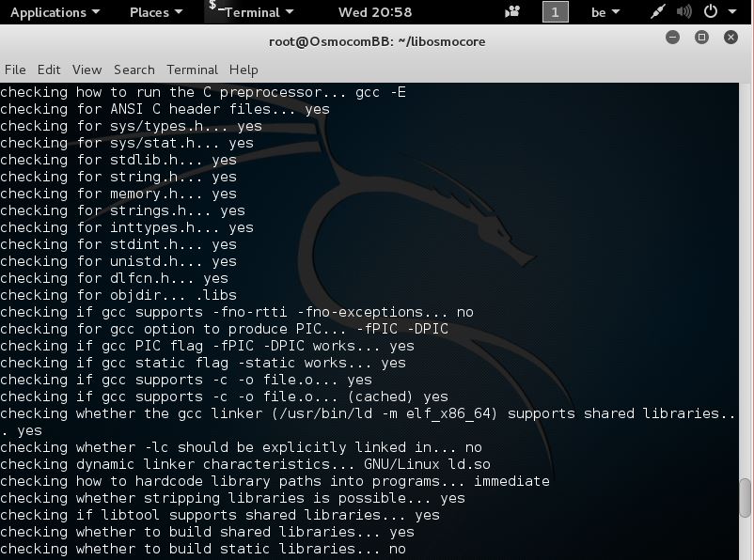
Task: Open the Places menu
Action: (x=156, y=12)
